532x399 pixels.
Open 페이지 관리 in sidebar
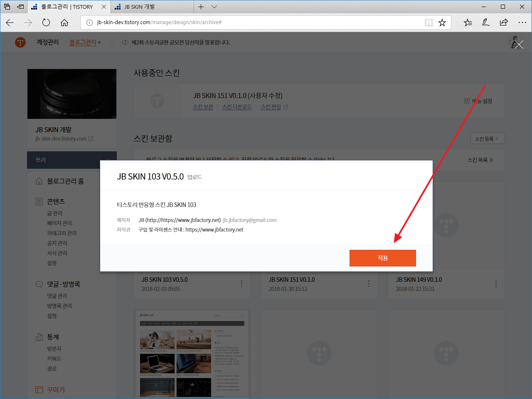pyautogui.click(x=59, y=223)
